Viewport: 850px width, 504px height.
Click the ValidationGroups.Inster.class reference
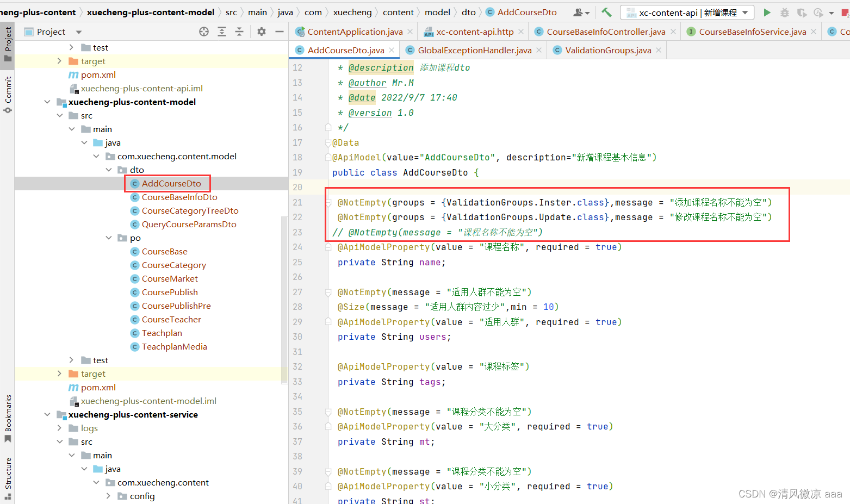coord(525,202)
